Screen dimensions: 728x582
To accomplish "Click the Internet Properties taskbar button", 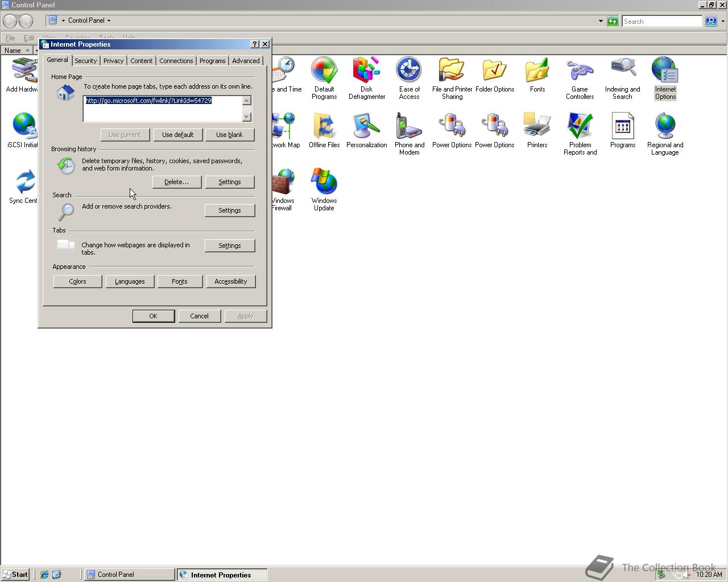I will [222, 575].
